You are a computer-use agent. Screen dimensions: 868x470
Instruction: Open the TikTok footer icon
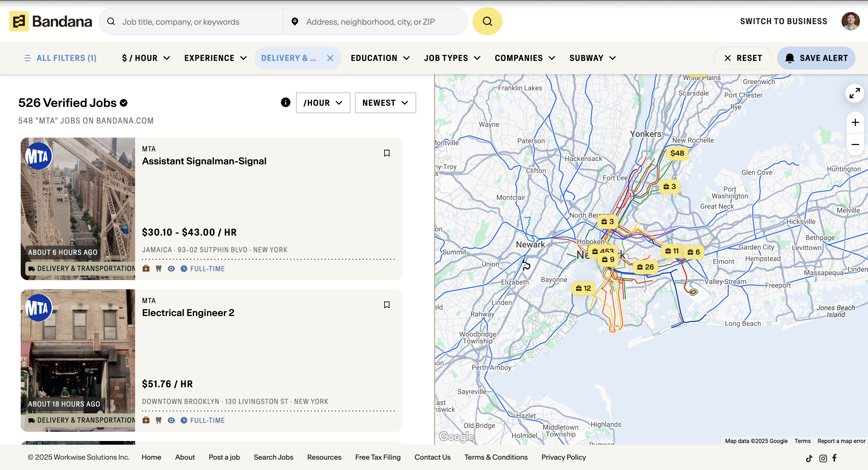click(809, 458)
